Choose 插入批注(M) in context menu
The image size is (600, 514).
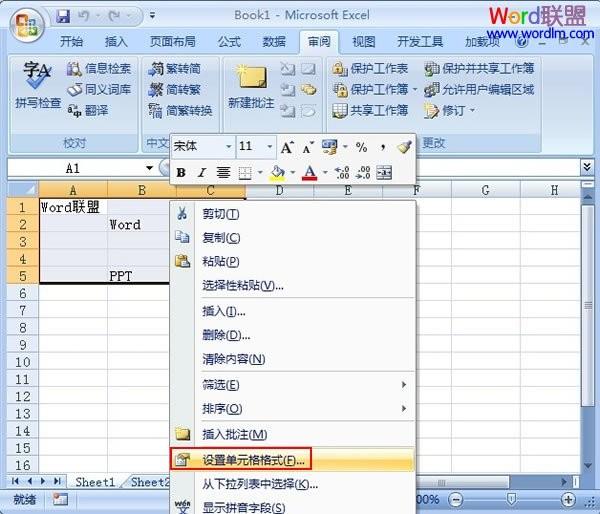[293, 434]
